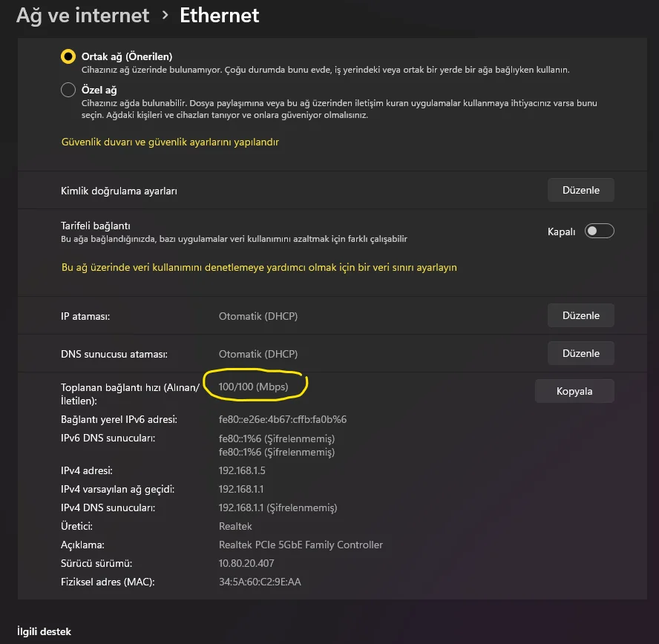Click Düzenle for DNS sunucusu ataması

581,353
